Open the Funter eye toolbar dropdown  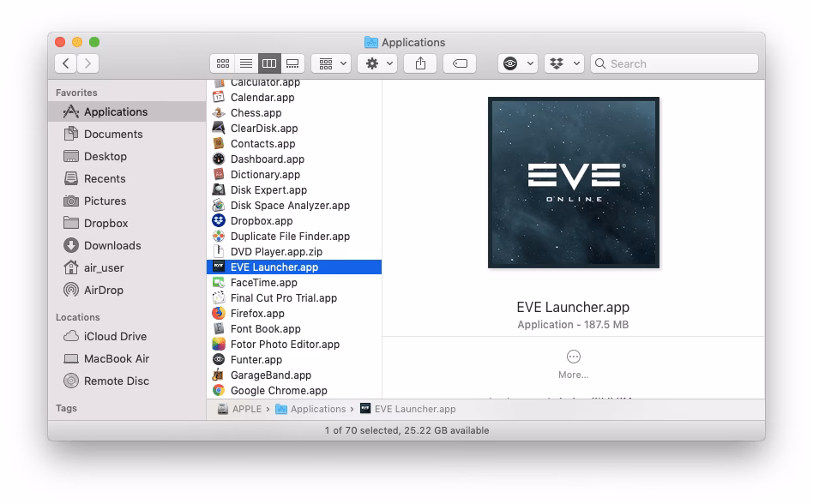point(517,63)
